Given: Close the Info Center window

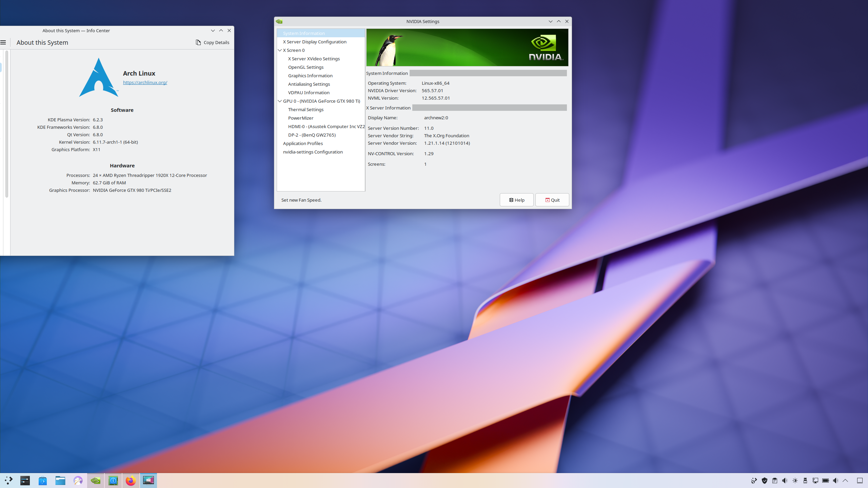Looking at the screenshot, I should (229, 30).
